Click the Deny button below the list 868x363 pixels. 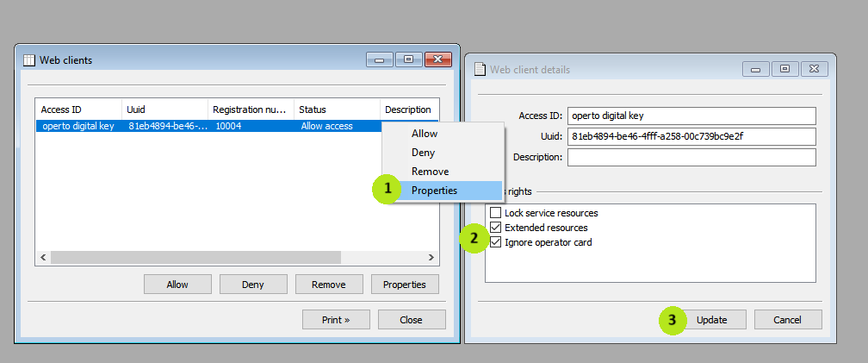pyautogui.click(x=253, y=285)
